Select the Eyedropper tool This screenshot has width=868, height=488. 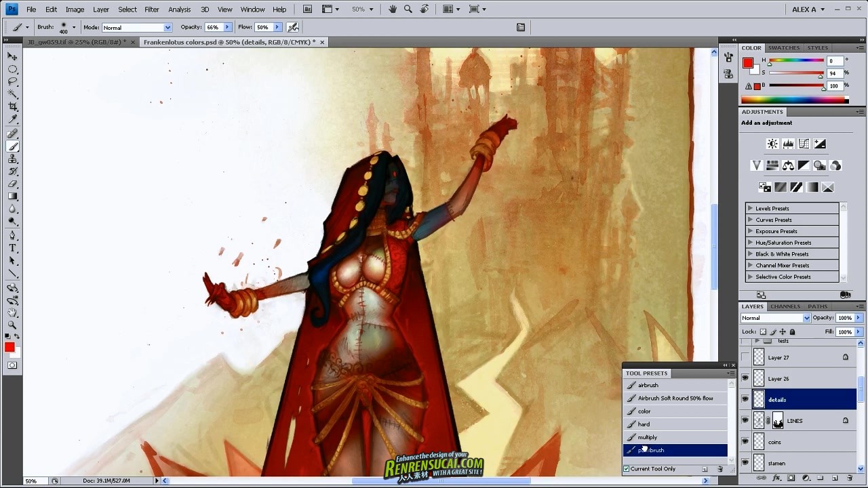click(x=12, y=120)
